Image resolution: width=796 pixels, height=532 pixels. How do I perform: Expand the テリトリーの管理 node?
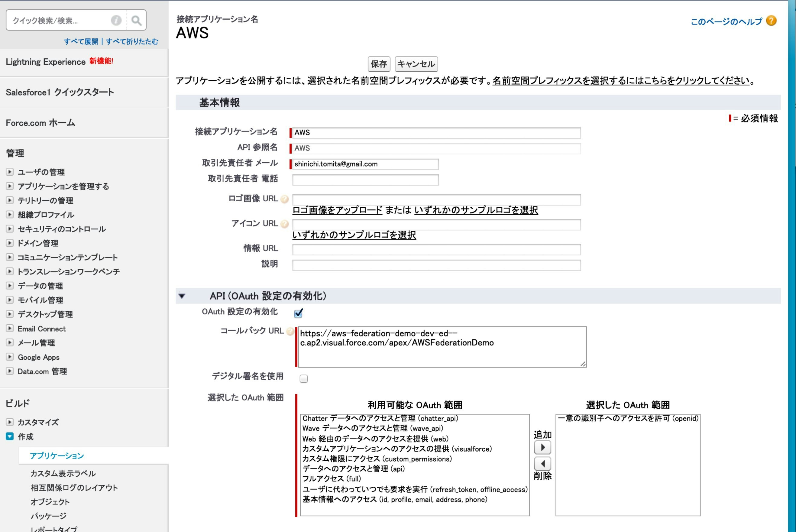[x=9, y=200]
